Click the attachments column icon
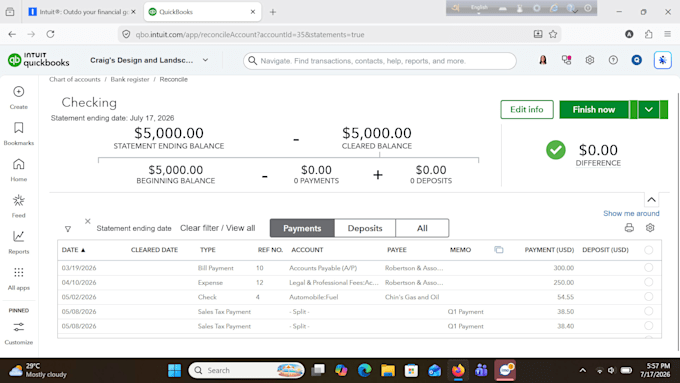680x383 pixels. [499, 250]
